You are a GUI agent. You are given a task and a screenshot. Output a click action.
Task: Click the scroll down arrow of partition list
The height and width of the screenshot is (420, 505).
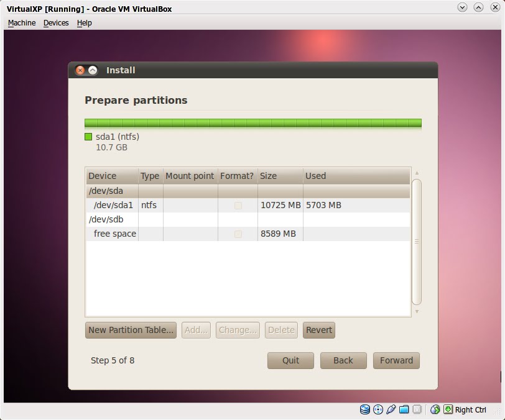pos(417,311)
